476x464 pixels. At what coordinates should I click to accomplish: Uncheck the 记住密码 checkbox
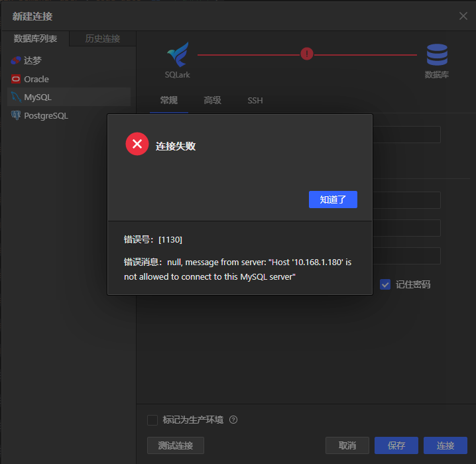click(385, 284)
